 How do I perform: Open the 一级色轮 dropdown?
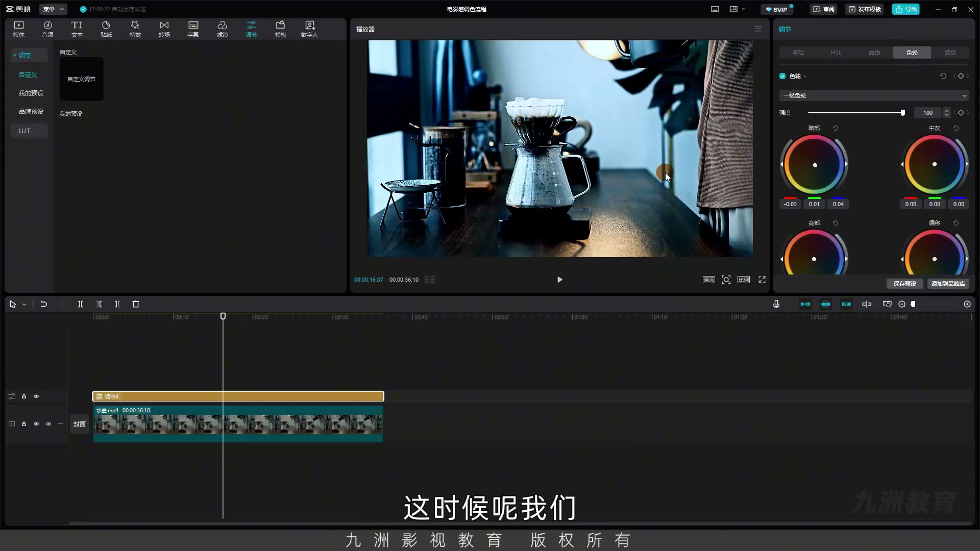[x=874, y=95]
